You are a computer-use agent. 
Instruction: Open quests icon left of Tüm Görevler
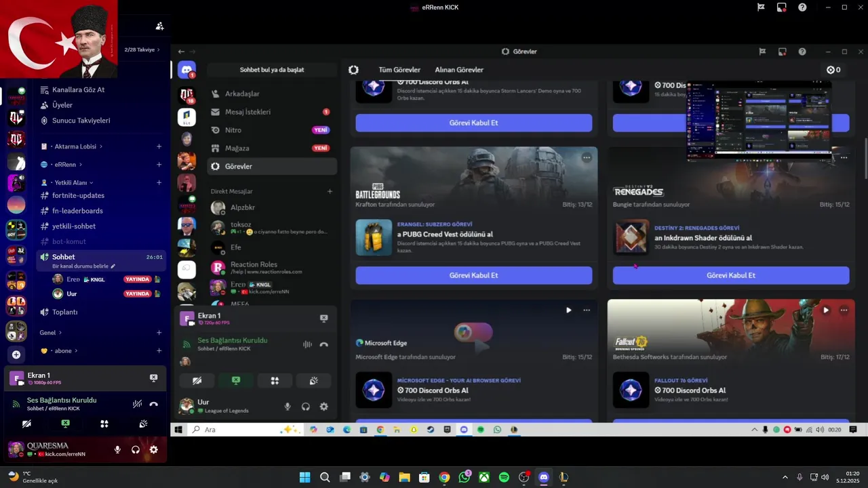[x=353, y=70]
